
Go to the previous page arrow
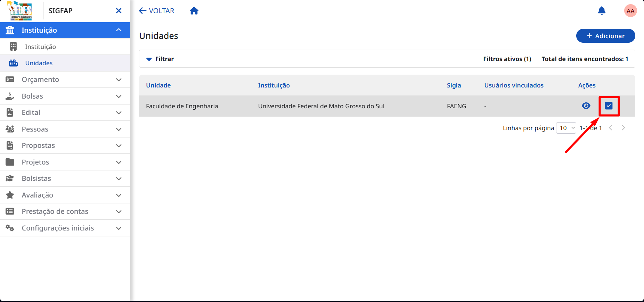[x=611, y=128]
